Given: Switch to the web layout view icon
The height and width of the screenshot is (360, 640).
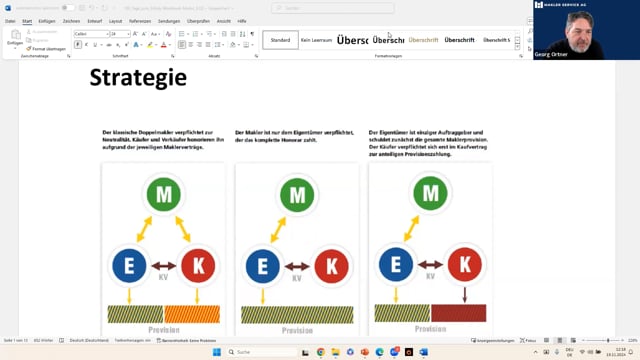Looking at the screenshot, I should (573, 340).
